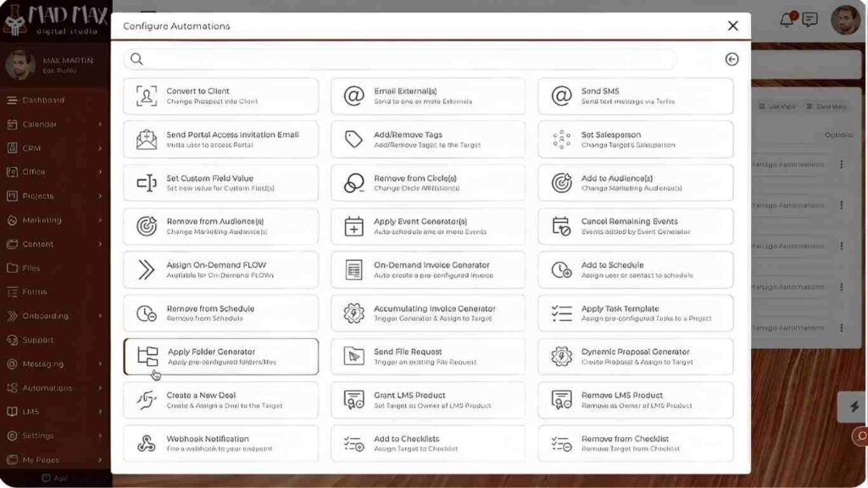
Task: Select the Add/Remove Tags tag icon
Action: pos(354,139)
